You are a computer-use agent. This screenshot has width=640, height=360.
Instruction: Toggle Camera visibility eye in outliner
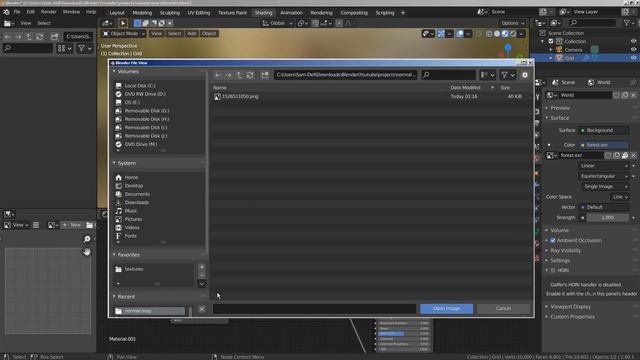pos(633,50)
